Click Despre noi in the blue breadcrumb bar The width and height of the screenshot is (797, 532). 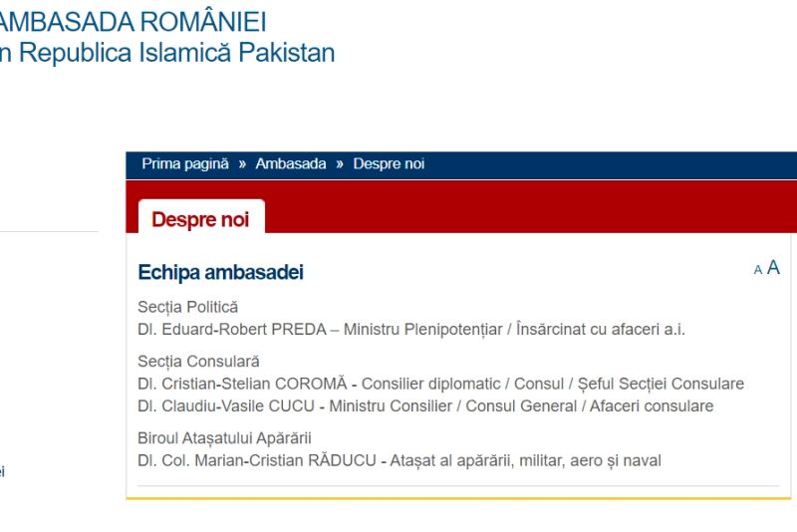(x=389, y=164)
